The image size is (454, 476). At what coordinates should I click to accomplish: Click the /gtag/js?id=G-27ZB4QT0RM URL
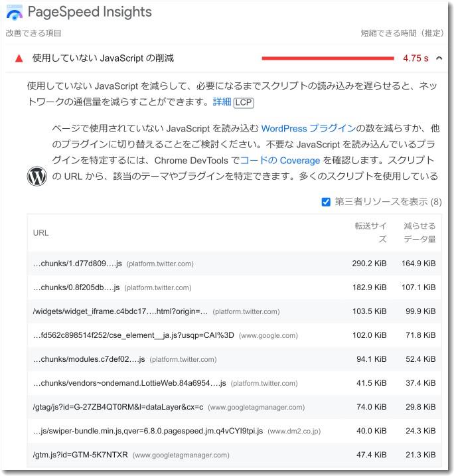tap(118, 407)
